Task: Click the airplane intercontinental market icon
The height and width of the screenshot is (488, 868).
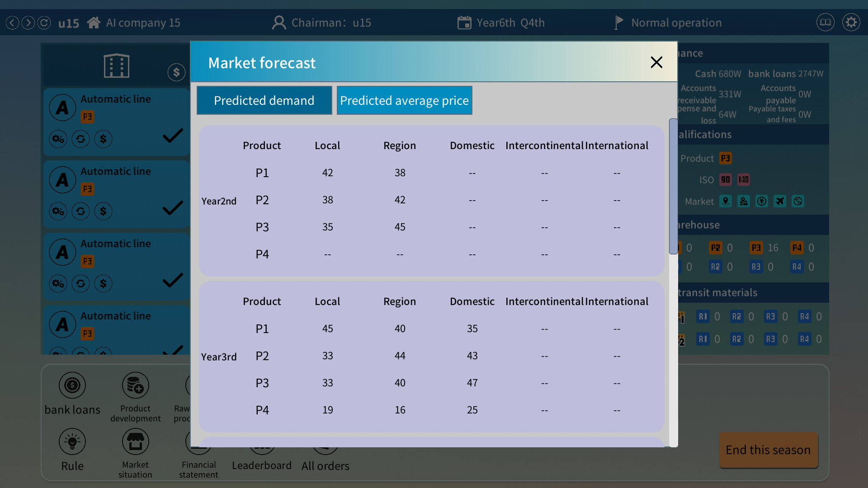Action: (x=780, y=201)
